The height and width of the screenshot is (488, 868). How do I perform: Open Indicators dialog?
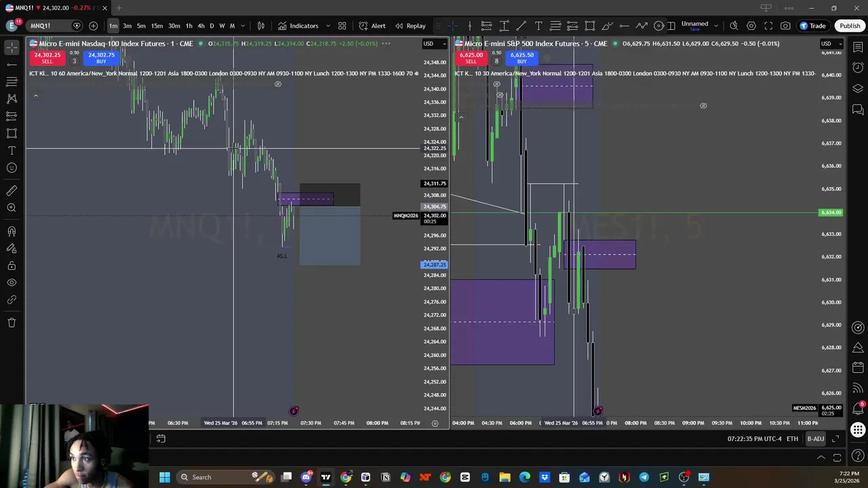(x=298, y=26)
